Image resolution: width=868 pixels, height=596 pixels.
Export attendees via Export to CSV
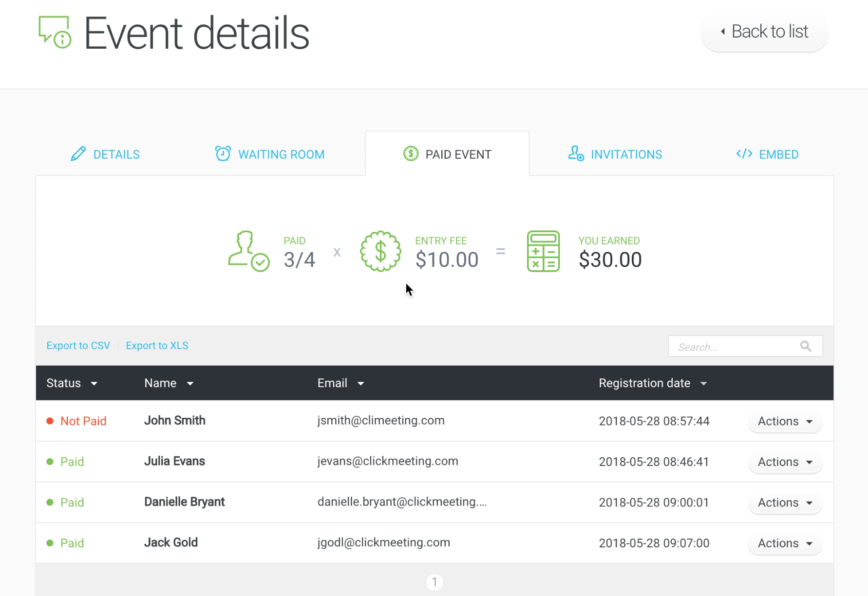click(78, 346)
